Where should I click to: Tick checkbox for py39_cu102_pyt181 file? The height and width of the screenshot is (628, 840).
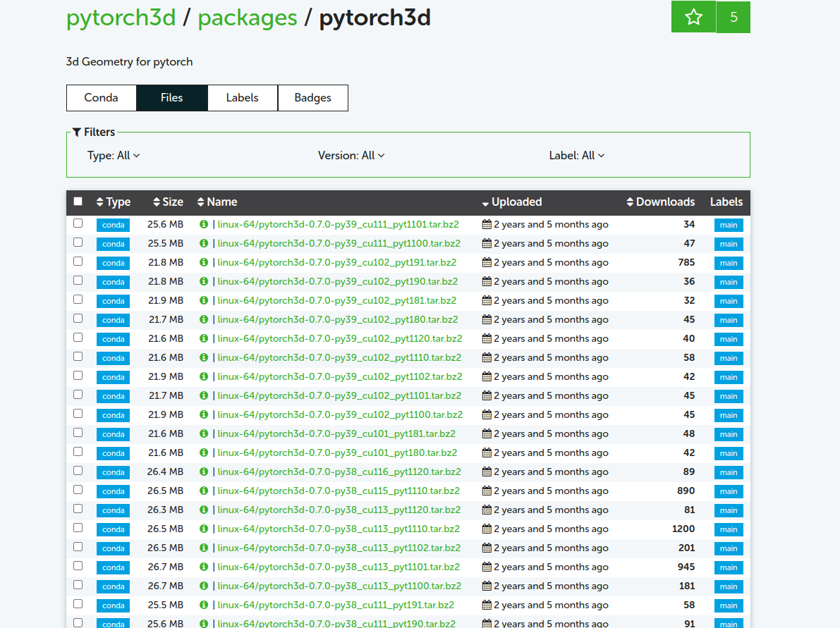tap(78, 300)
